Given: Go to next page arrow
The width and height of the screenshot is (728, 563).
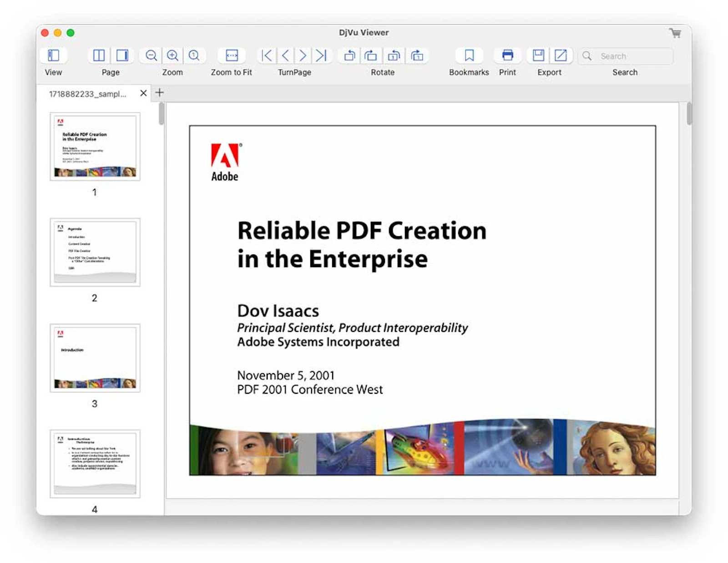Looking at the screenshot, I should click(303, 56).
